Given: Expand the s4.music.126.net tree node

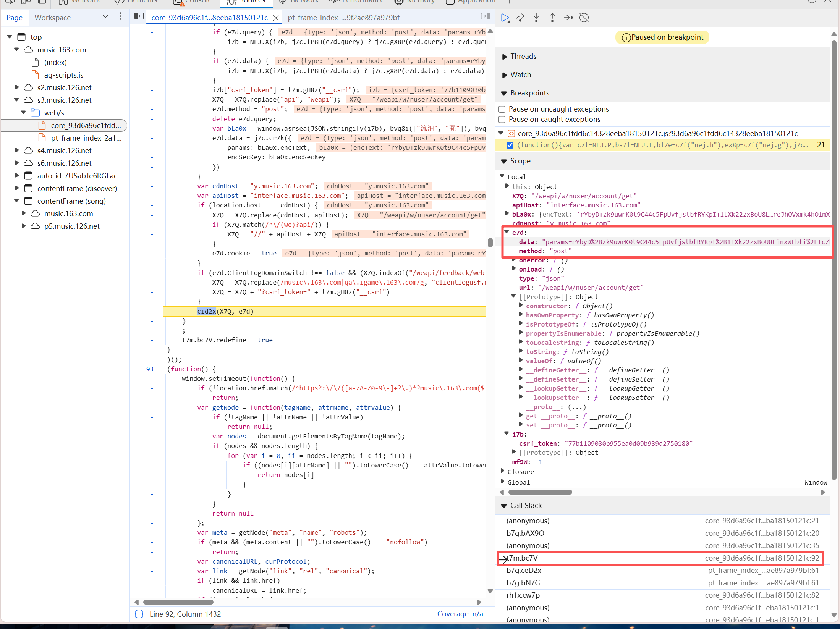Looking at the screenshot, I should (17, 150).
